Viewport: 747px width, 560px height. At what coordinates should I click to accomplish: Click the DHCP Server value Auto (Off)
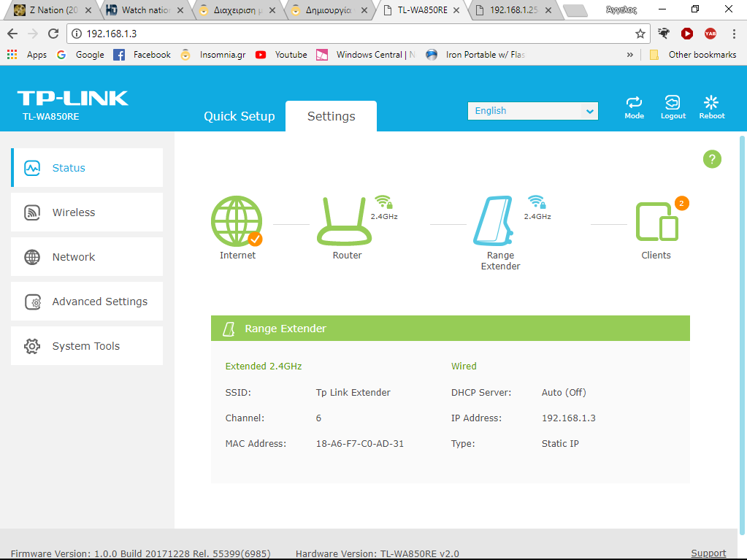[x=564, y=392]
